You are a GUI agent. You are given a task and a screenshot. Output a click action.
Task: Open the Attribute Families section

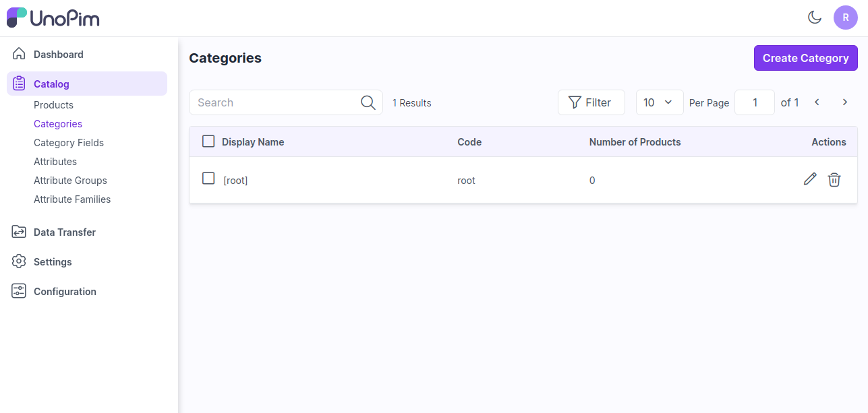[72, 199]
